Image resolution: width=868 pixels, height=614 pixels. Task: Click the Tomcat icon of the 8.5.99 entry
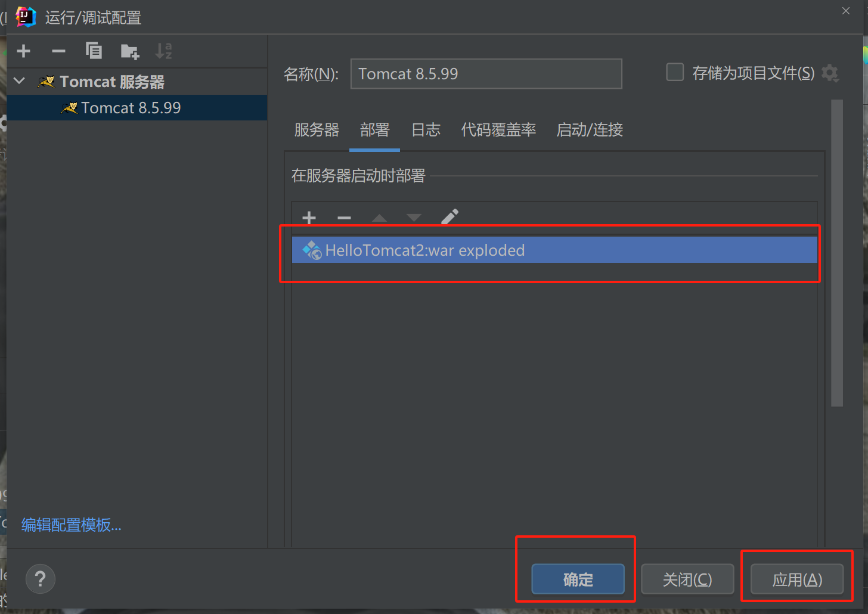(70, 108)
